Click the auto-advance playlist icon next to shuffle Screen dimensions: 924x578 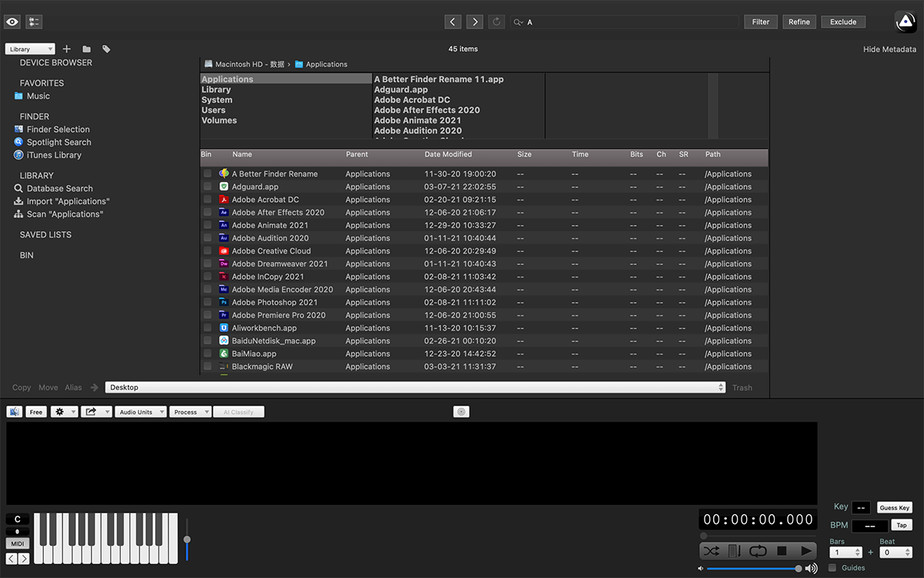tap(735, 551)
